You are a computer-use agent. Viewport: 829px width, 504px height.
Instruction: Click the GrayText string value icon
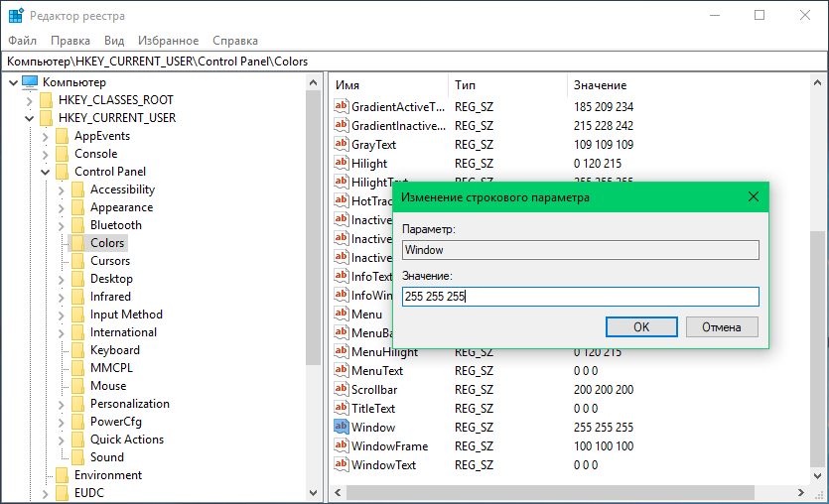click(342, 145)
